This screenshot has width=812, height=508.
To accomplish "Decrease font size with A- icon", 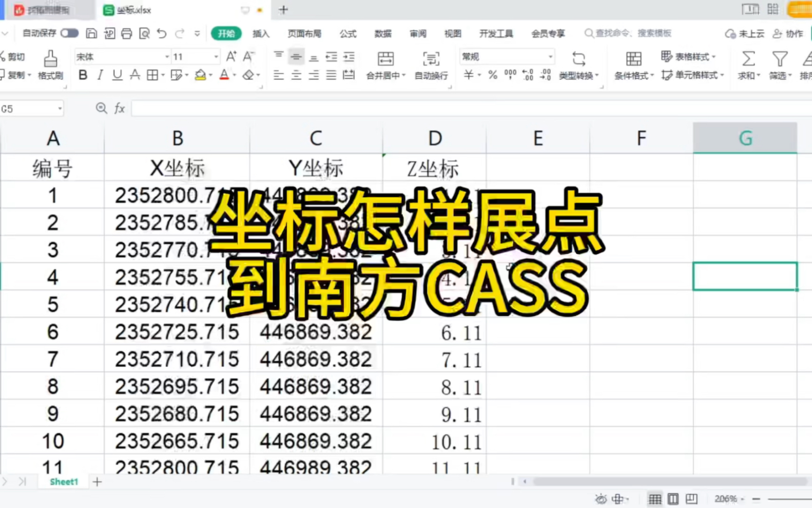I will point(249,57).
